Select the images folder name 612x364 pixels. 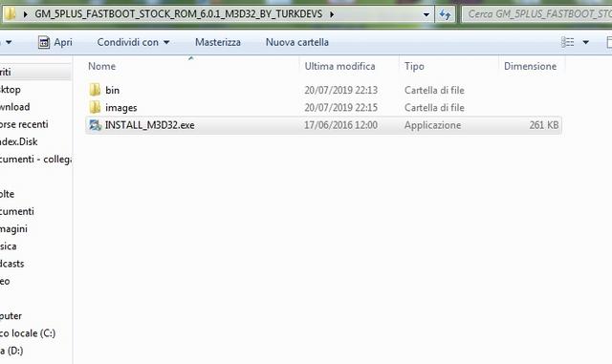(x=121, y=108)
